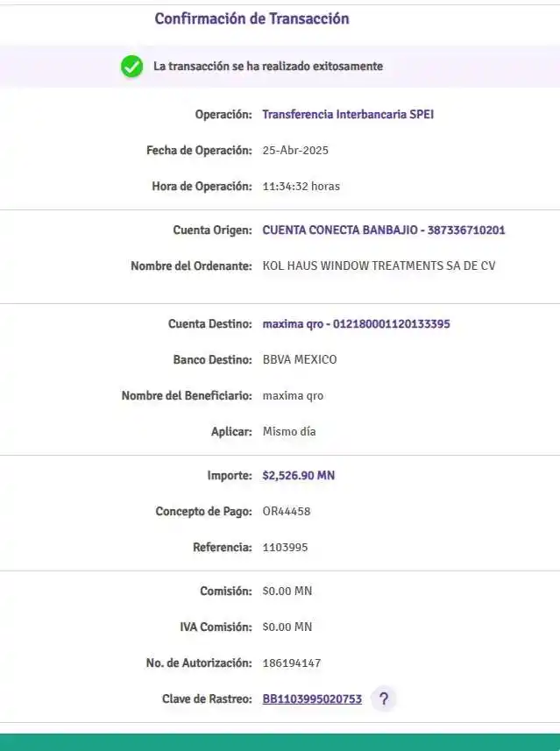The height and width of the screenshot is (751, 560).
Task: Click the IVA Comisión $0.00 MN value
Action: (x=287, y=627)
